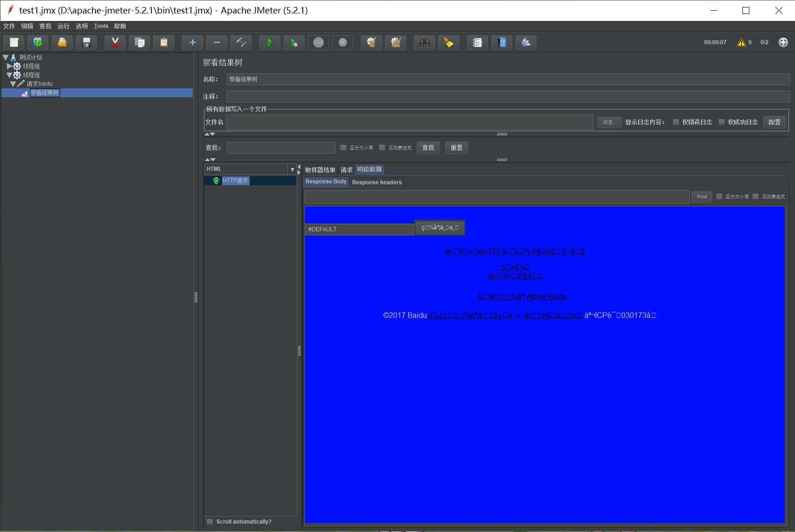Collapse the 请求baidu node

pos(13,84)
